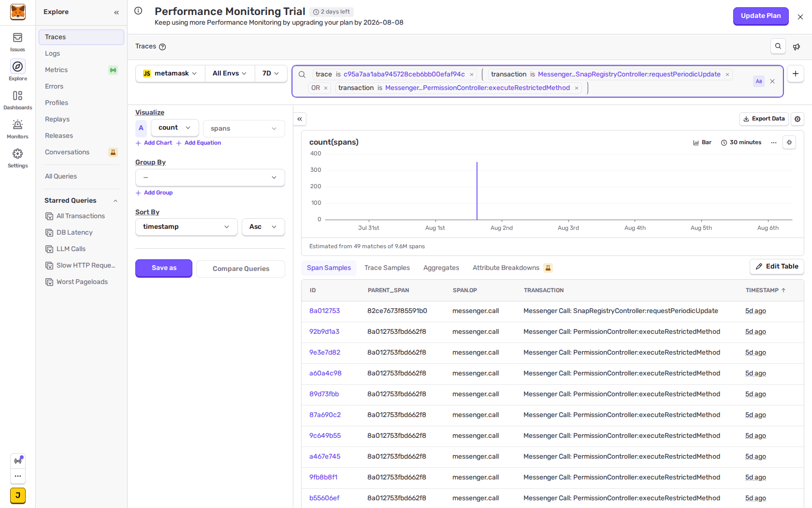Viewport: 812px width, 508px height.
Task: Switch to the Attribute Breakdowns tab
Action: [512, 268]
